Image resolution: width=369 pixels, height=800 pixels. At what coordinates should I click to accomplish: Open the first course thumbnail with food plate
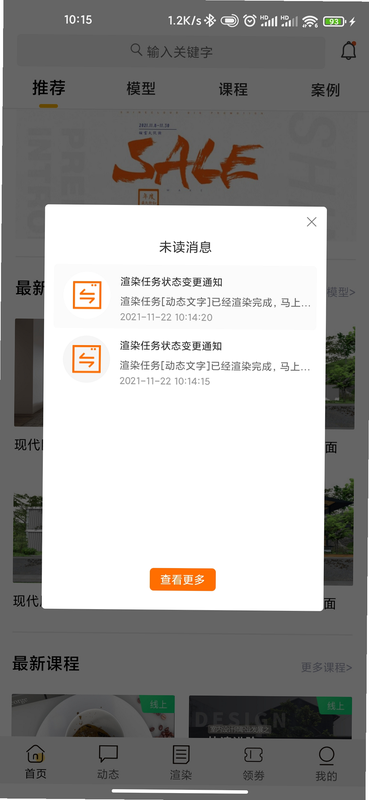click(x=93, y=716)
